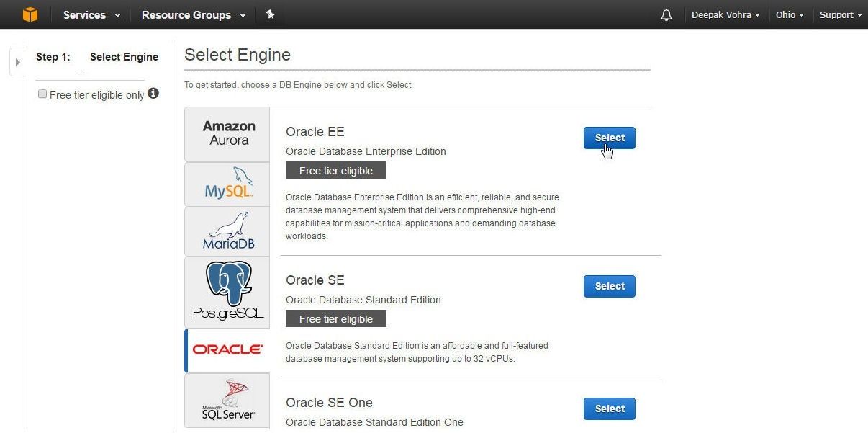Choose the MariaDB seal engine tab
Viewport: 868px width, 433px height.
227,232
